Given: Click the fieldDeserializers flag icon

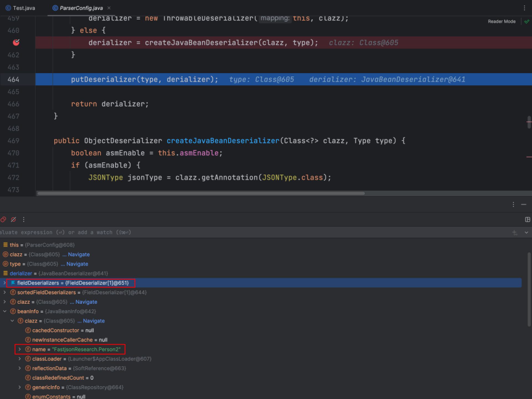Looking at the screenshot, I should click(x=13, y=283).
